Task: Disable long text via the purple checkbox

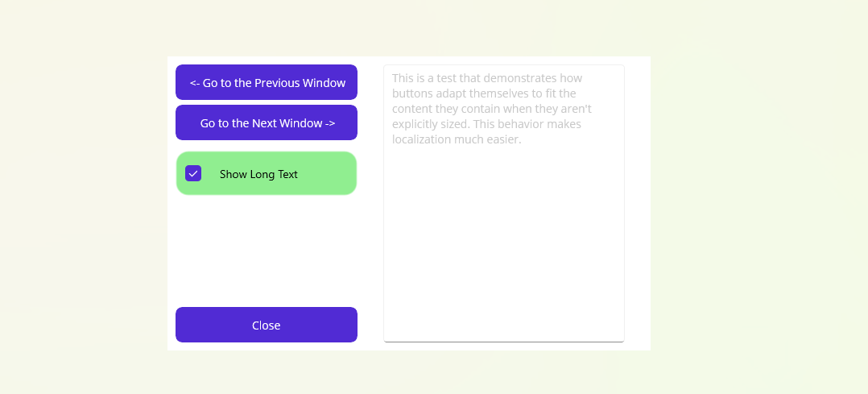Action: pyautogui.click(x=193, y=173)
